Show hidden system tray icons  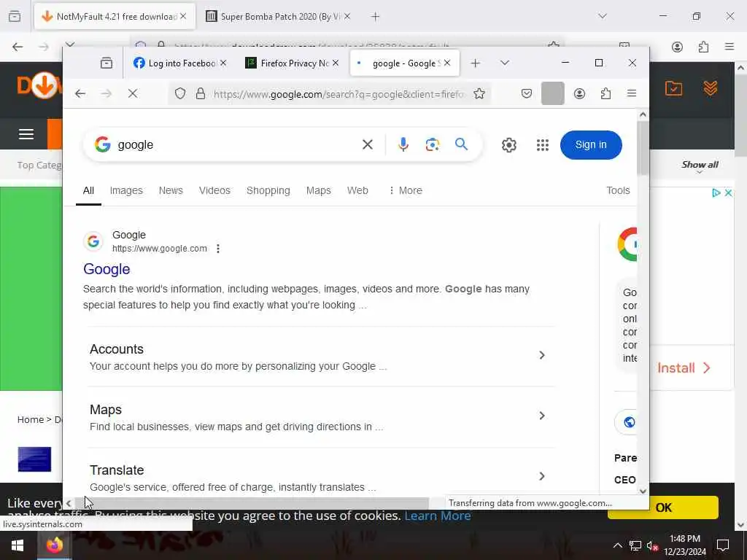[617, 545]
